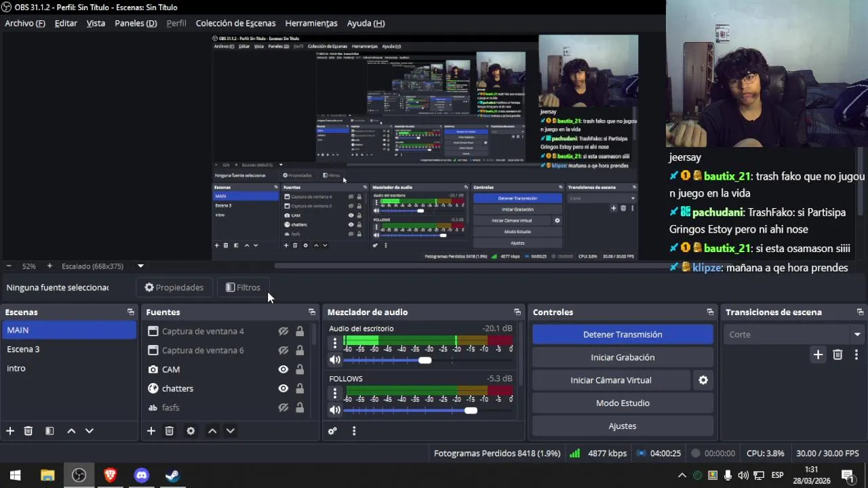The width and height of the screenshot is (868, 488).
Task: Zoom out preview with minus button
Action: point(9,266)
